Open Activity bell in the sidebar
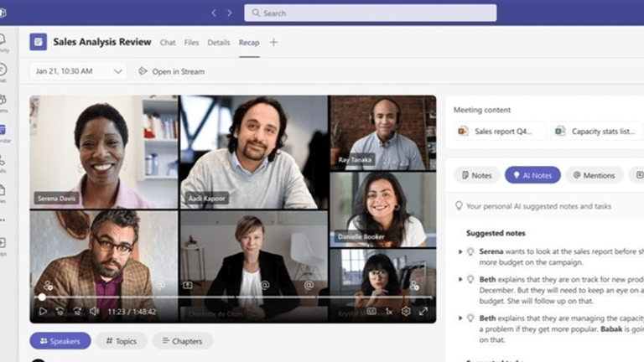The width and height of the screenshot is (644, 362). (x=3, y=42)
